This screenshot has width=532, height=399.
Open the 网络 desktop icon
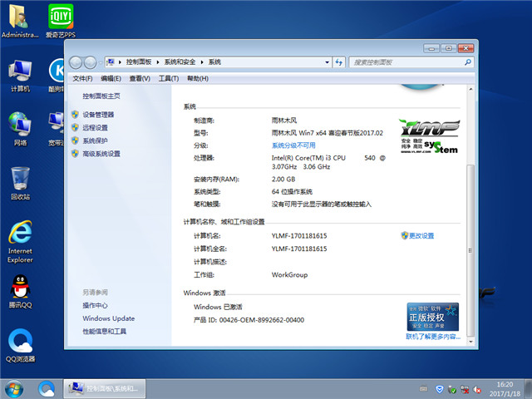pos(20,128)
